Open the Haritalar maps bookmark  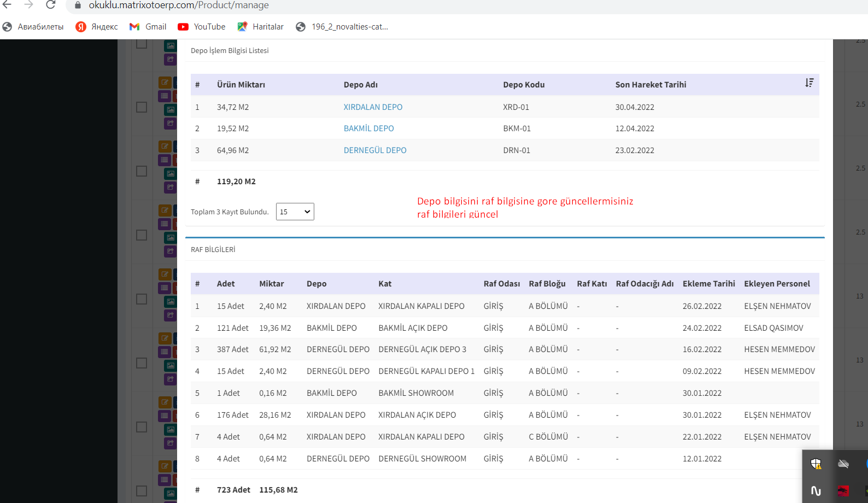pos(261,27)
